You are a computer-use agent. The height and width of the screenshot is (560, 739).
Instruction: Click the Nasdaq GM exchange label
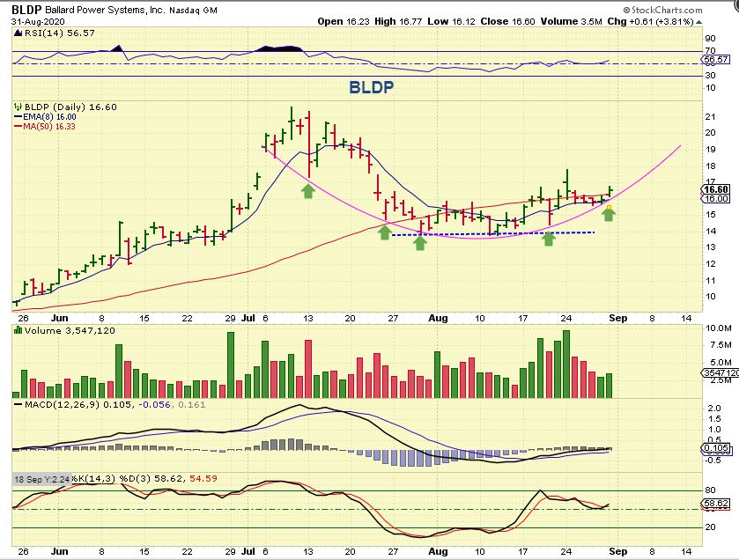(193, 10)
